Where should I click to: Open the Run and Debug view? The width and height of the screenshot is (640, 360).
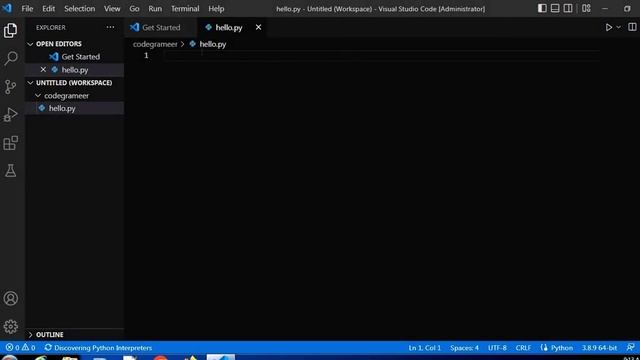[x=11, y=115]
